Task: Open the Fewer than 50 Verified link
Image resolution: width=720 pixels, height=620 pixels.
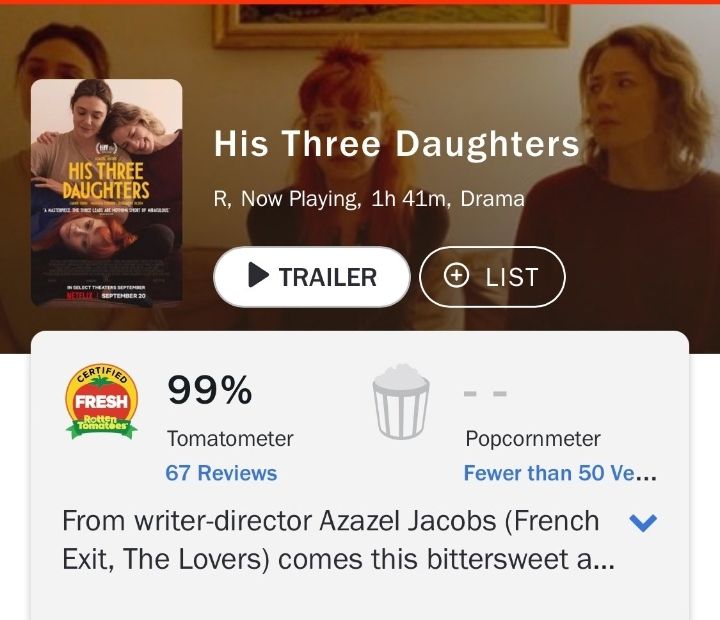Action: click(x=560, y=473)
